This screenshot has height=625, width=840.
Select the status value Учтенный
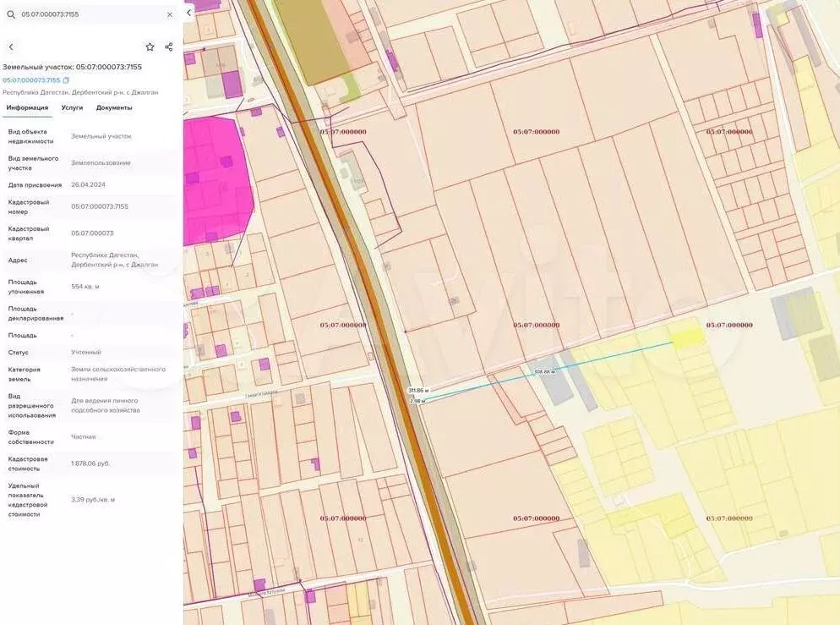click(85, 352)
